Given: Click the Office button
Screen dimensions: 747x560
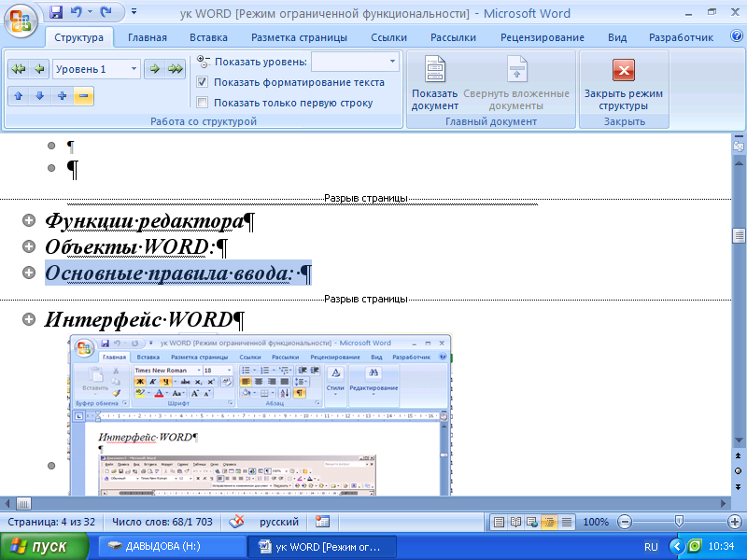Looking at the screenshot, I should (x=21, y=21).
